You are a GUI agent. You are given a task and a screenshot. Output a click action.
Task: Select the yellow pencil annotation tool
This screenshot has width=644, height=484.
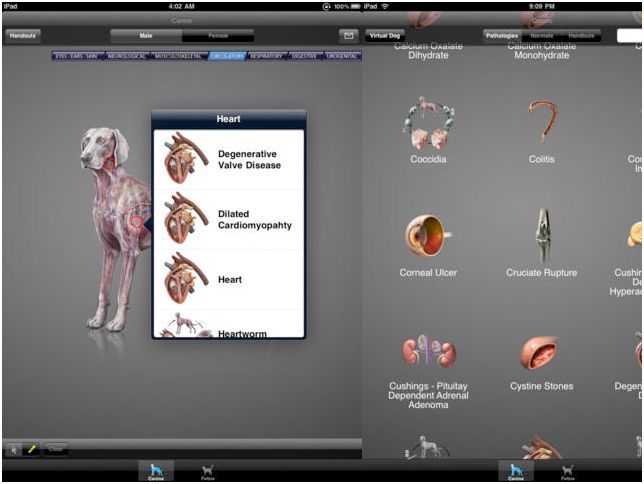pos(31,449)
